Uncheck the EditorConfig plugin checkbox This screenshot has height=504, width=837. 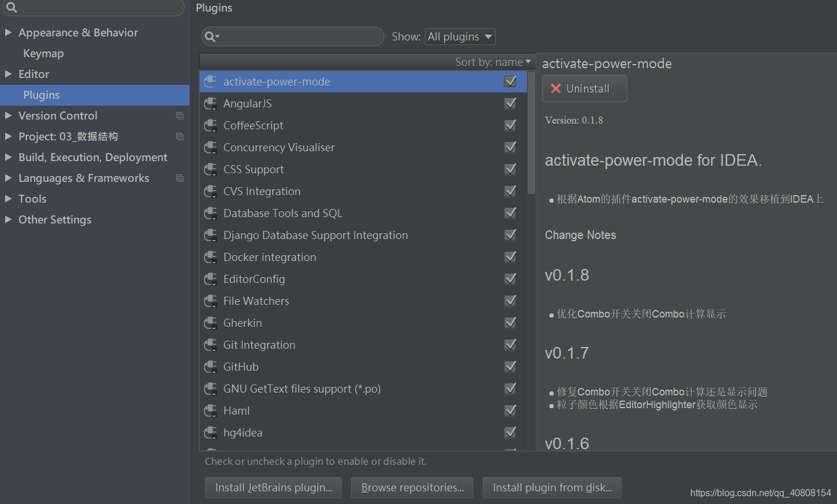(510, 279)
